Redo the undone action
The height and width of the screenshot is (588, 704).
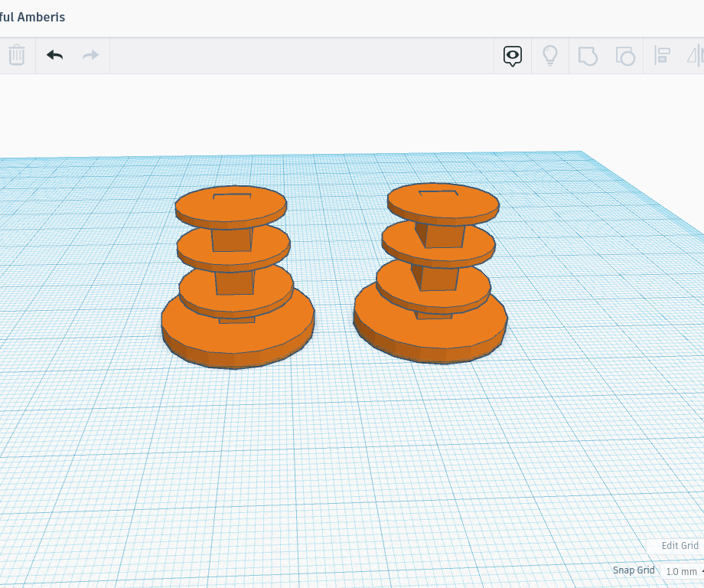tap(91, 55)
